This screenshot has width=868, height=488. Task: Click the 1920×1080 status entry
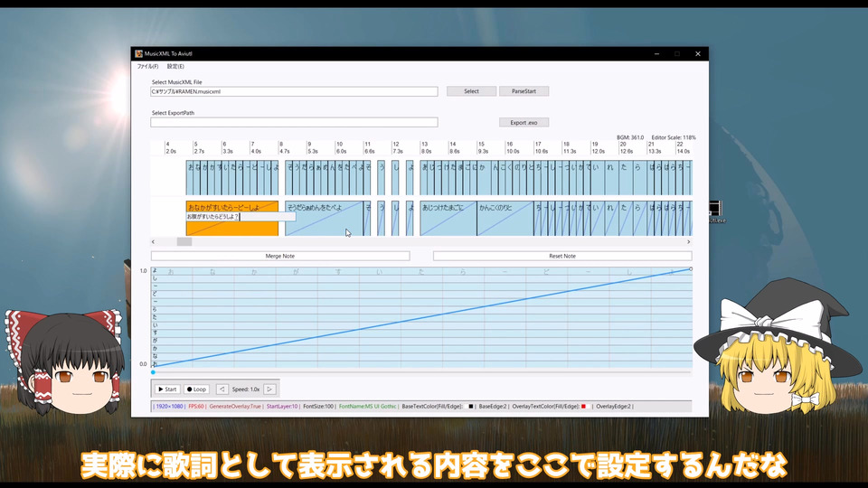(169, 407)
